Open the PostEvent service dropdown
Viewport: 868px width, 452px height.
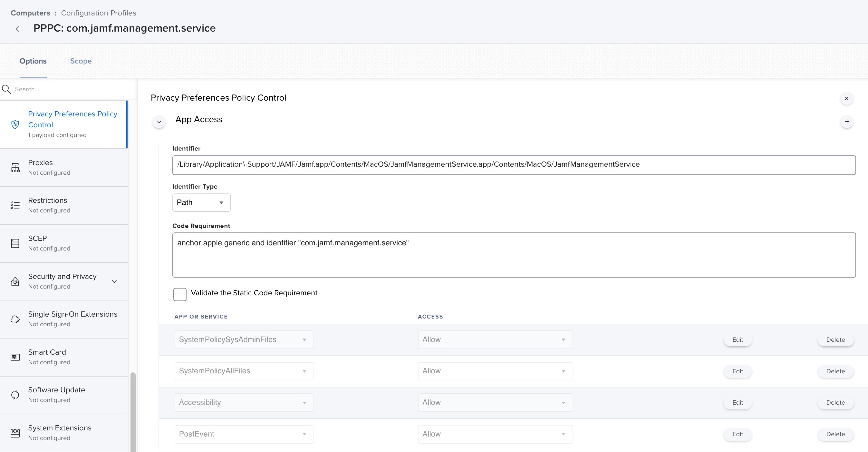click(244, 434)
